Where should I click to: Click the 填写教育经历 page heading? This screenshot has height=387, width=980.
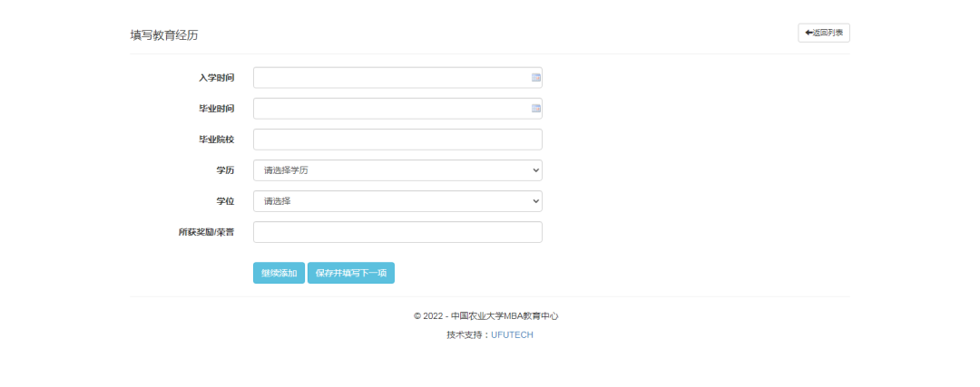pos(164,35)
